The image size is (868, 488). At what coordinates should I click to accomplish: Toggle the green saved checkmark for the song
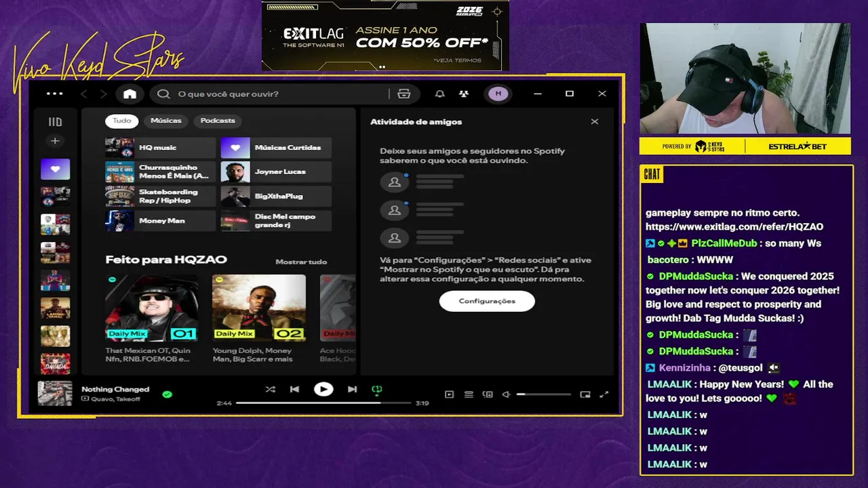pyautogui.click(x=167, y=394)
